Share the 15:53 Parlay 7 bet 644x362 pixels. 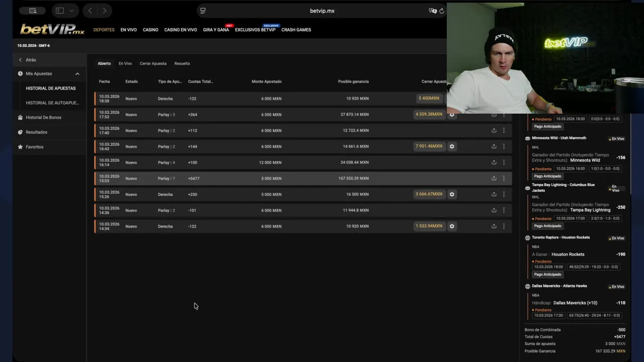click(x=494, y=178)
